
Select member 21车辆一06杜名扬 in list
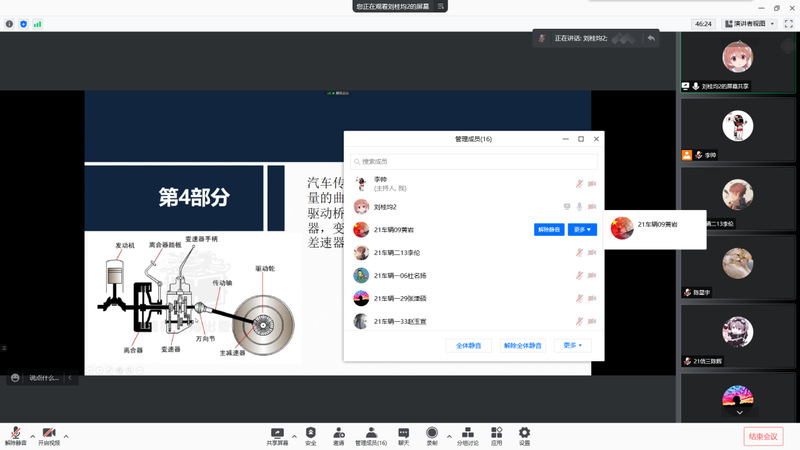[x=400, y=275]
